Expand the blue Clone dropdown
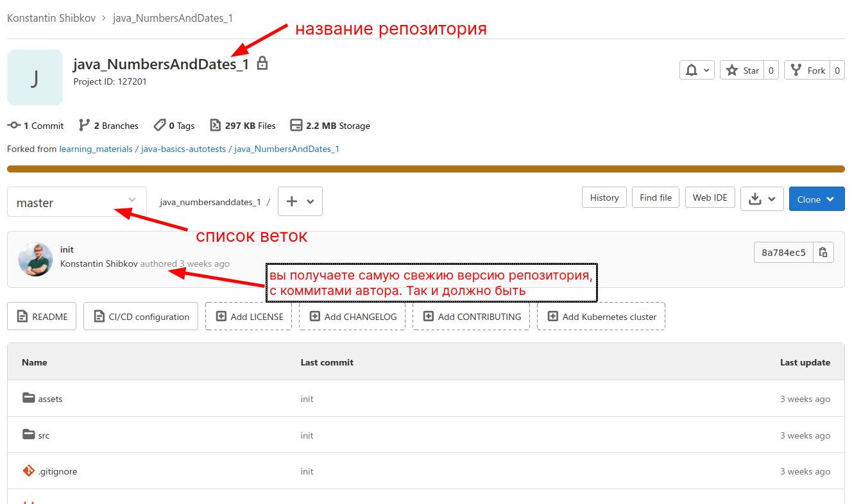Viewport: 861px width, 504px height. (x=816, y=199)
